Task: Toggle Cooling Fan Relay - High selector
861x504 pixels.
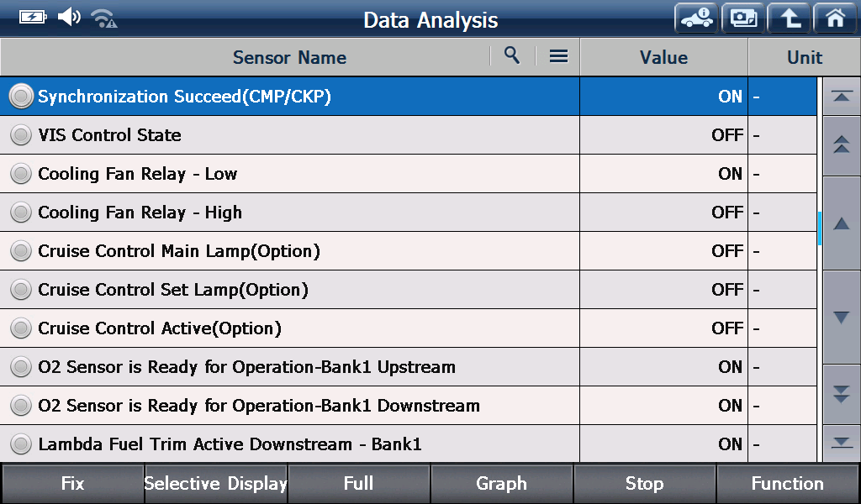Action: pyautogui.click(x=21, y=213)
